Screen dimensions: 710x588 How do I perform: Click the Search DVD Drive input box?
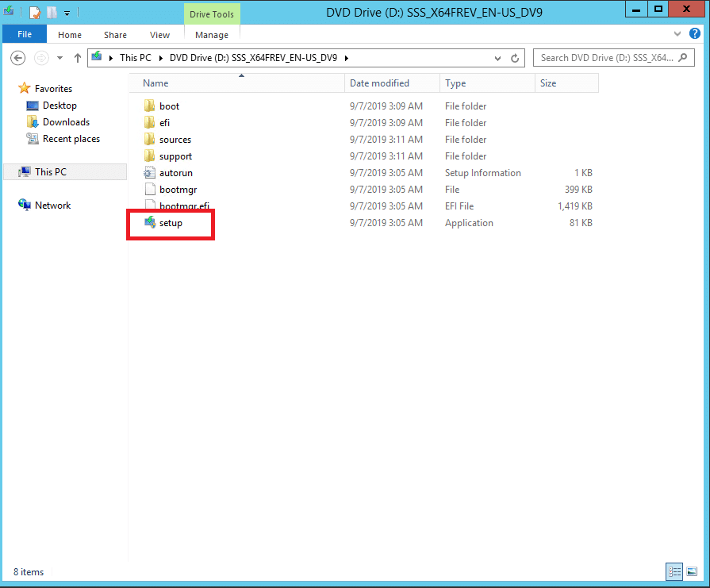(607, 58)
